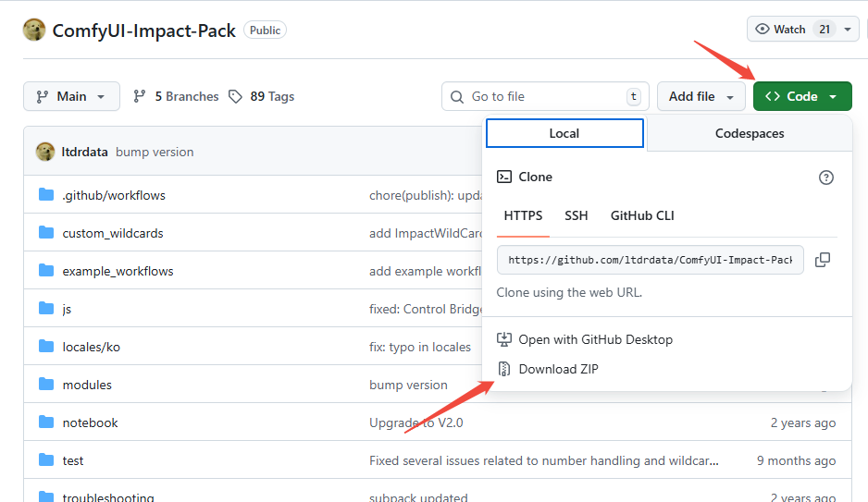Click the folder icon for custom_wildcards
Image resolution: width=868 pixels, height=502 pixels.
pyautogui.click(x=46, y=233)
